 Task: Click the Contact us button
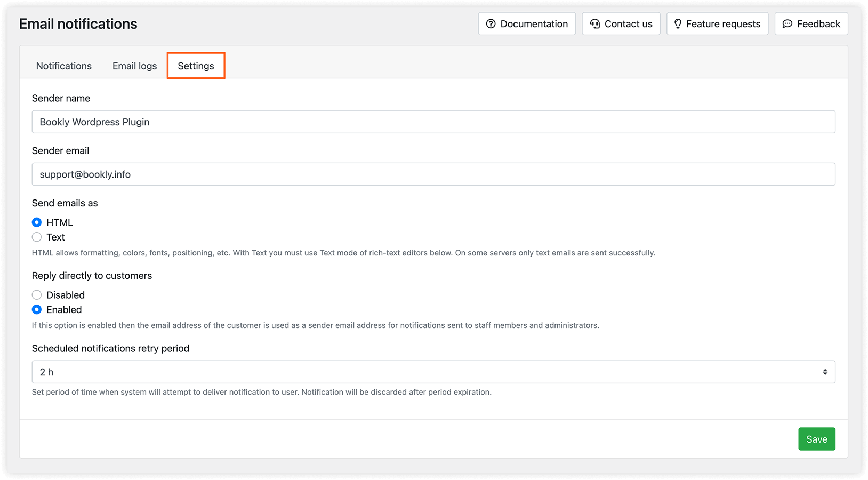621,24
